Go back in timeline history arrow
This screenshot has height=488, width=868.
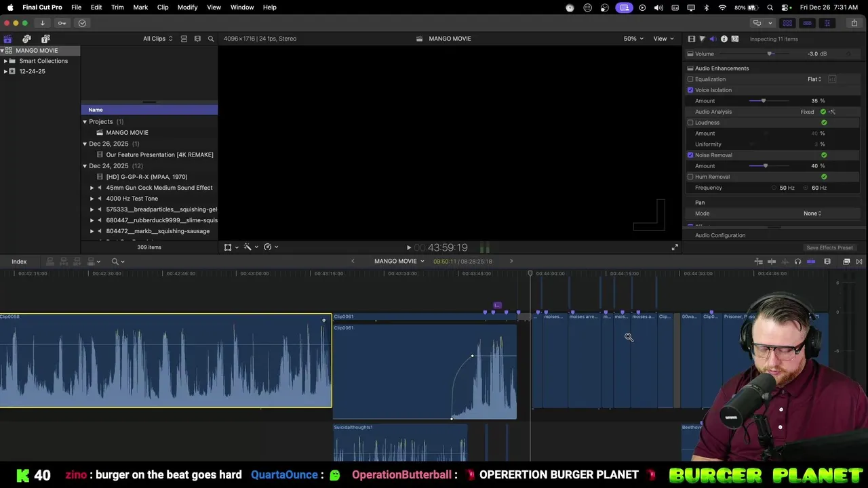(x=353, y=262)
